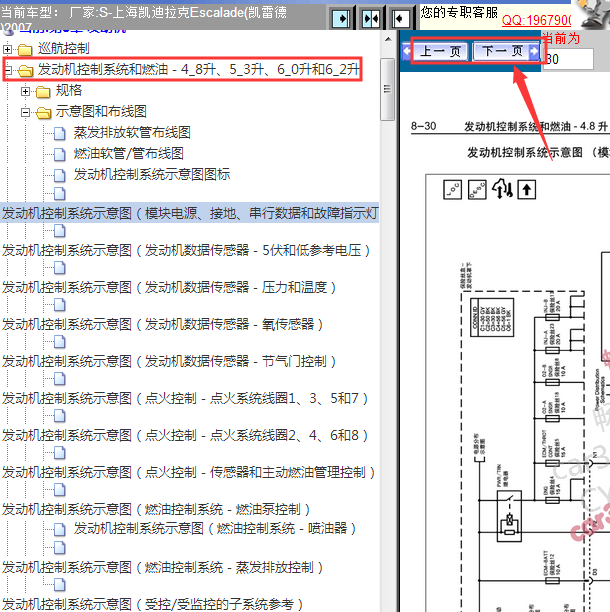
Task: Go to next page with 下一页
Action: click(505, 51)
